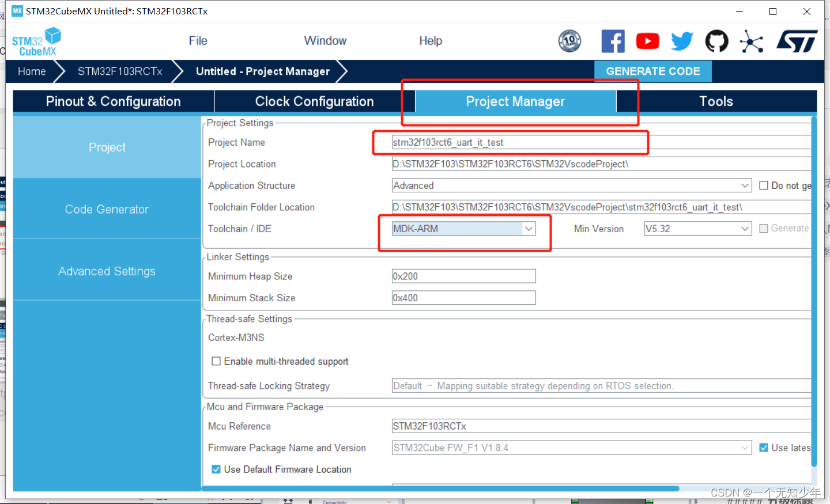Screen dimensions: 830x504
Task: Open the File menu
Action: coord(198,41)
